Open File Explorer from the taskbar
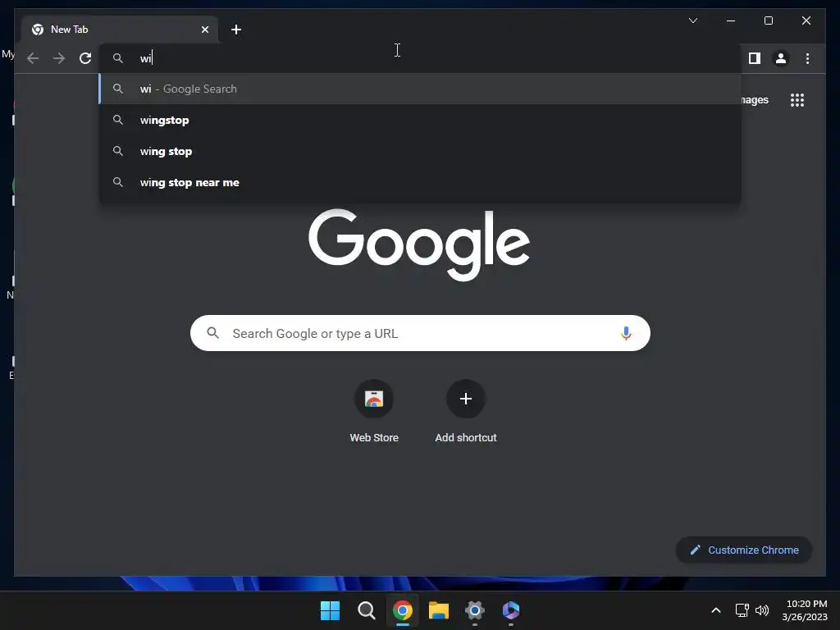The height and width of the screenshot is (630, 840). tap(439, 610)
